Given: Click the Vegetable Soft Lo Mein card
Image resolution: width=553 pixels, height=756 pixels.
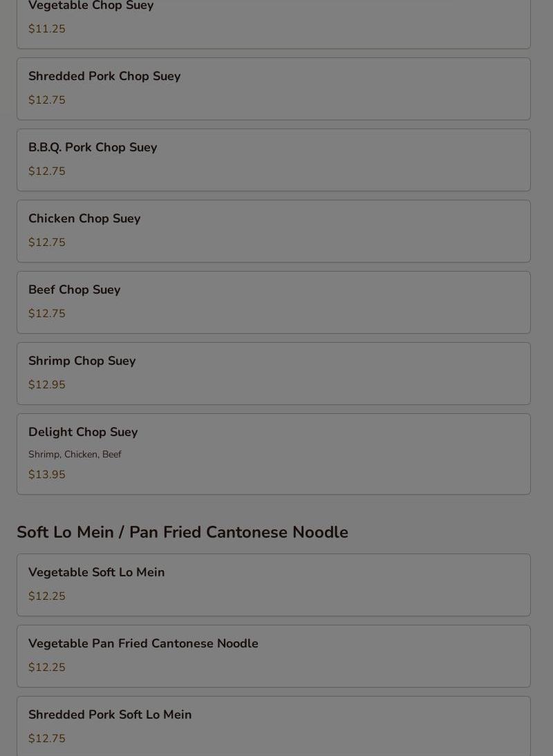Looking at the screenshot, I should pos(273,585).
